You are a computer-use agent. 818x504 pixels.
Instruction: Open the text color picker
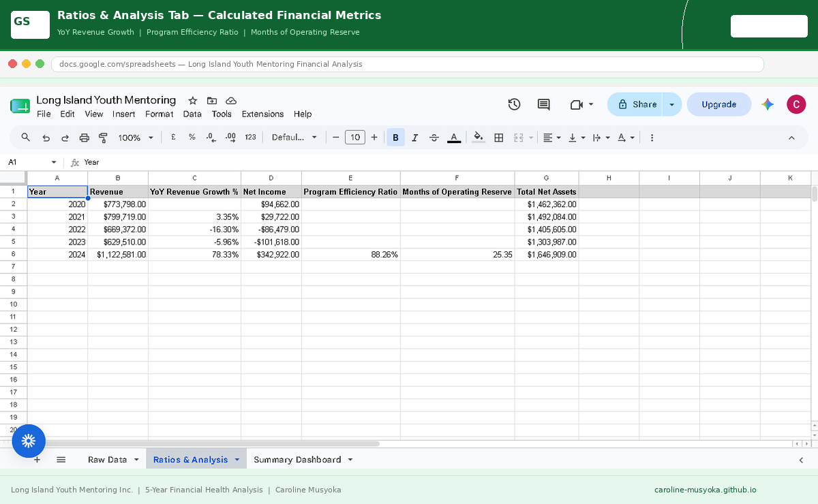coord(453,138)
